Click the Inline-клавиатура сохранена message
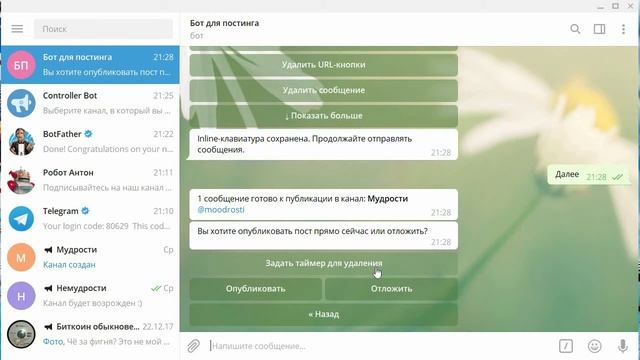640x360 pixels. pyautogui.click(x=323, y=144)
